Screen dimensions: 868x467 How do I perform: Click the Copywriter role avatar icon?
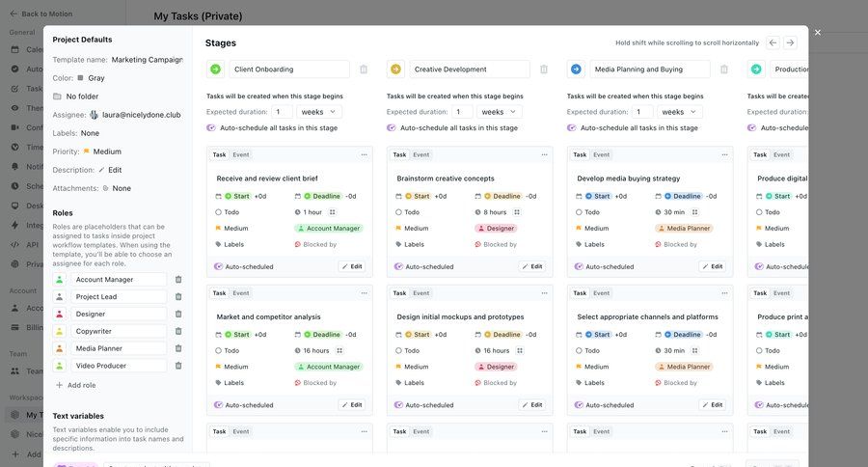pos(59,331)
